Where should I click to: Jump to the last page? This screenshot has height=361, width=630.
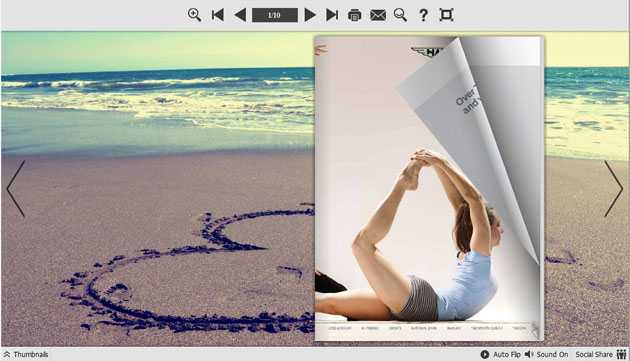pos(332,15)
